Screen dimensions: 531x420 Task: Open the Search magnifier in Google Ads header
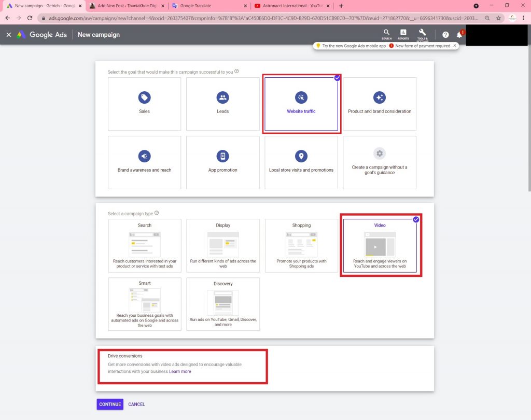386,33
